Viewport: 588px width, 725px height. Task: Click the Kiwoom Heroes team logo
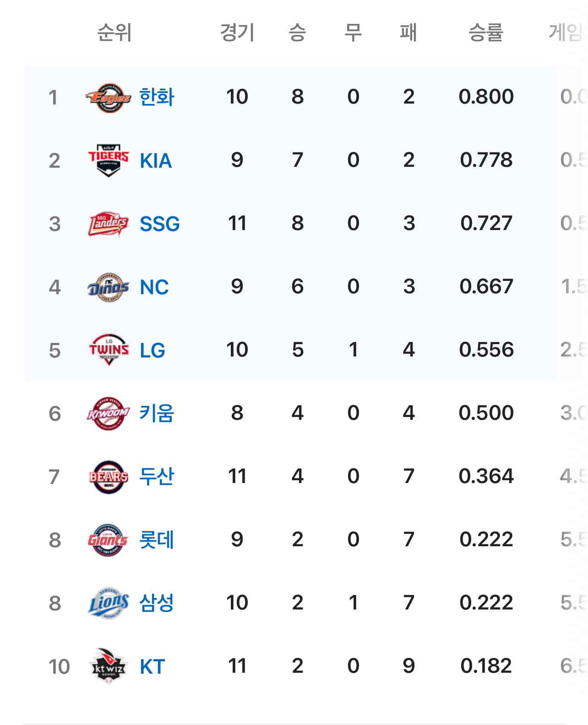[109, 413]
